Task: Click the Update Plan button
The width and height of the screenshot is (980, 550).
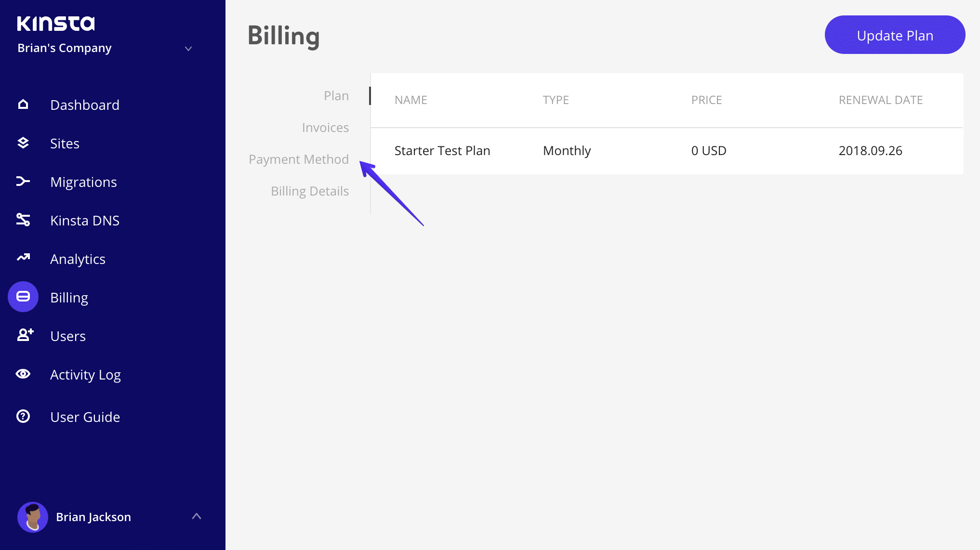Action: click(x=895, y=35)
